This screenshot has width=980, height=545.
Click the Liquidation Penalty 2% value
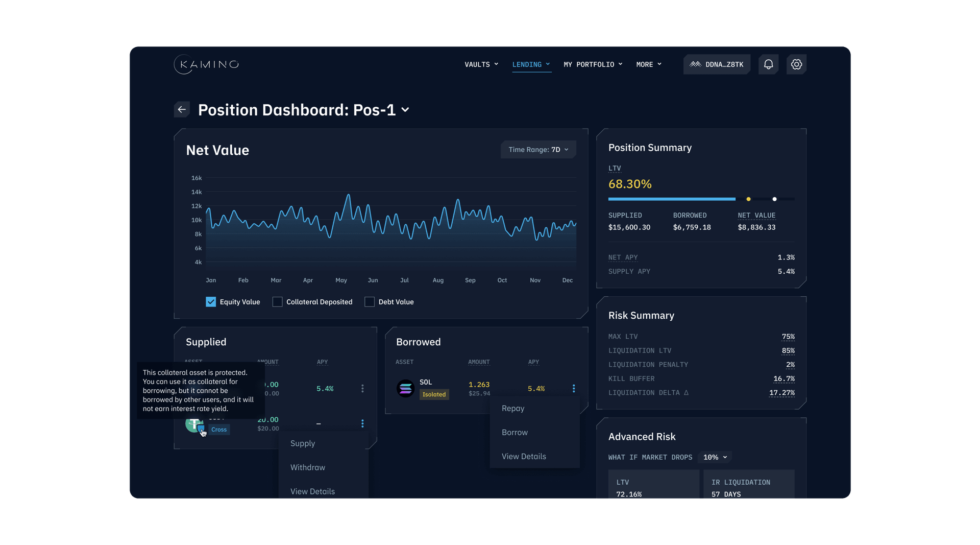pyautogui.click(x=790, y=365)
